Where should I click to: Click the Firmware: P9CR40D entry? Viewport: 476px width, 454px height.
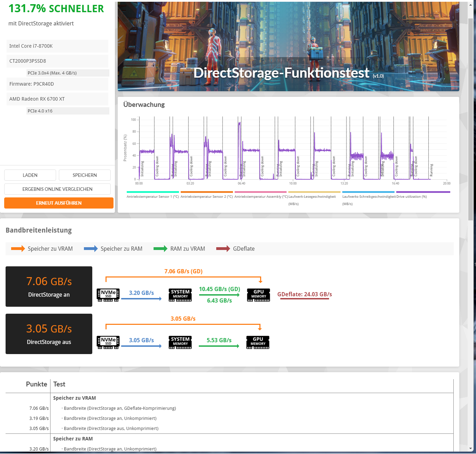click(57, 84)
